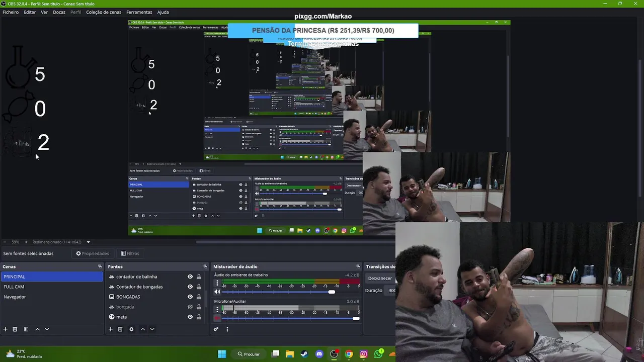Unlock the contador de balinha source
The image size is (644, 362).
(x=199, y=277)
